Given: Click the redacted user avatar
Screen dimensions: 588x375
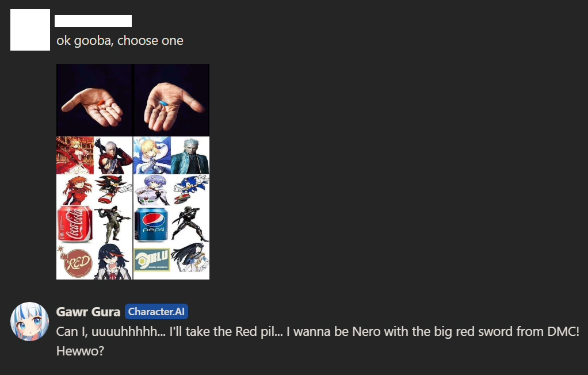Looking at the screenshot, I should [x=30, y=30].
